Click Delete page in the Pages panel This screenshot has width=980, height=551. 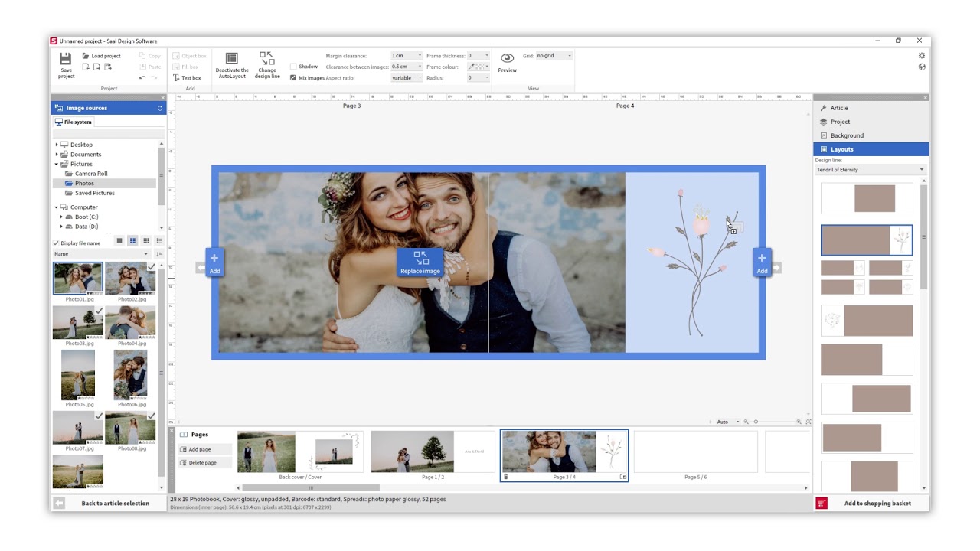[x=204, y=463]
